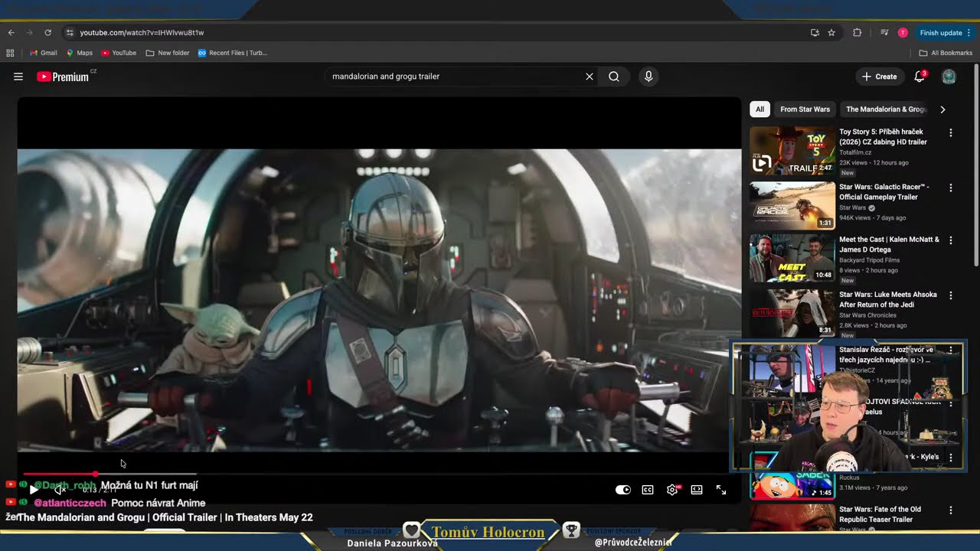Click the browser address bar URL

(x=142, y=33)
